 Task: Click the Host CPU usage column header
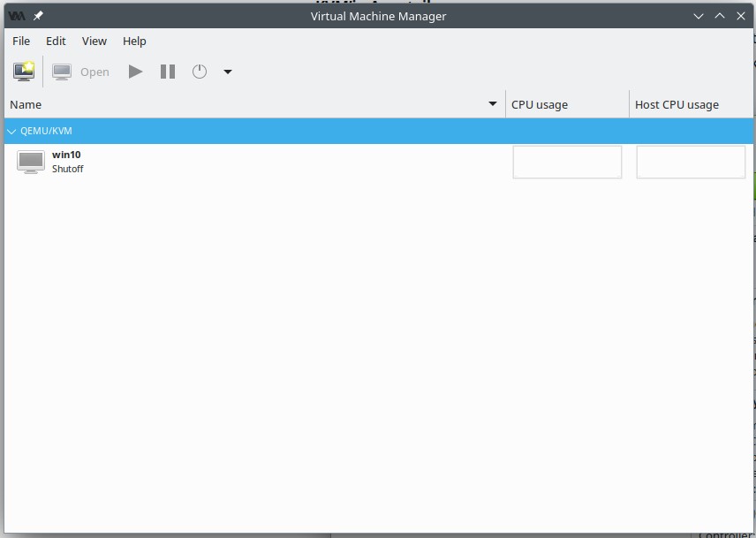(677, 104)
